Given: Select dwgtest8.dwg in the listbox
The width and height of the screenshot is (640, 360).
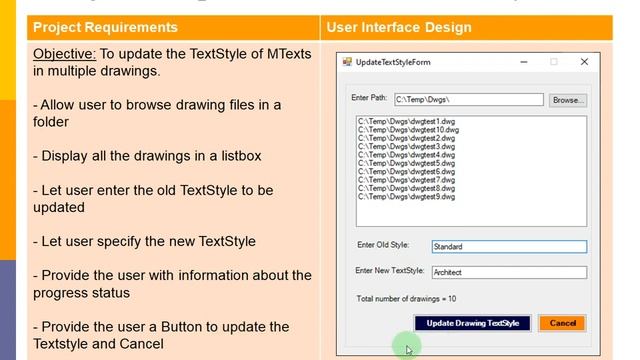Looking at the screenshot, I should (406, 189).
